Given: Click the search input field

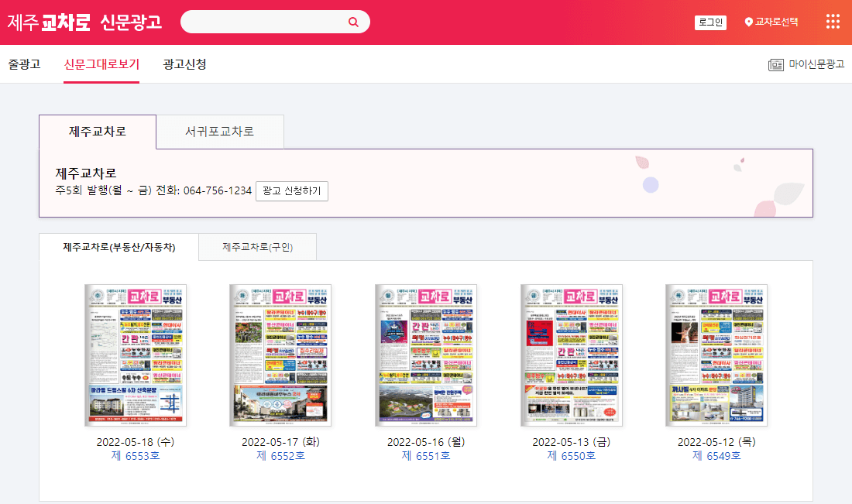Looking at the screenshot, I should (271, 22).
